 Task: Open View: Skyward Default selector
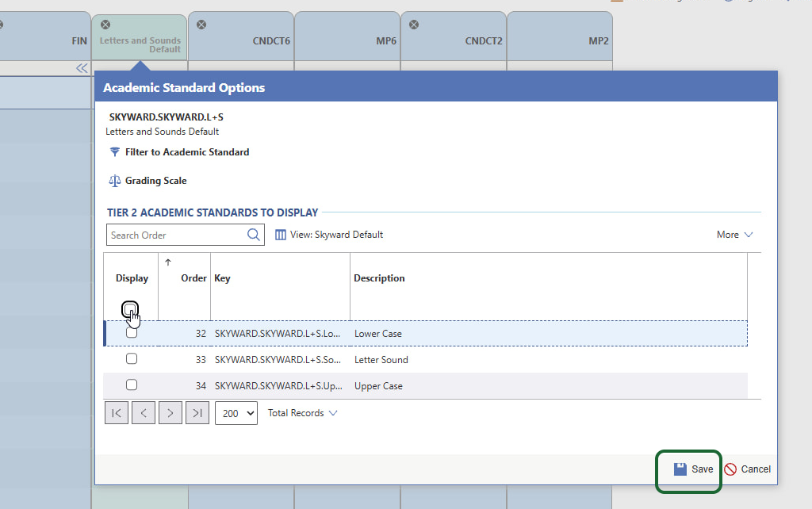point(329,235)
